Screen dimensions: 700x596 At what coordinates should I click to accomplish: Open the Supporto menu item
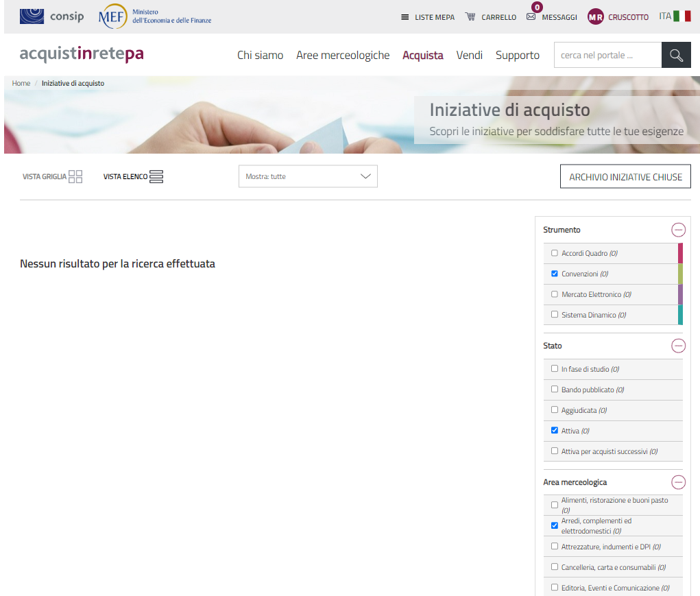pyautogui.click(x=518, y=55)
